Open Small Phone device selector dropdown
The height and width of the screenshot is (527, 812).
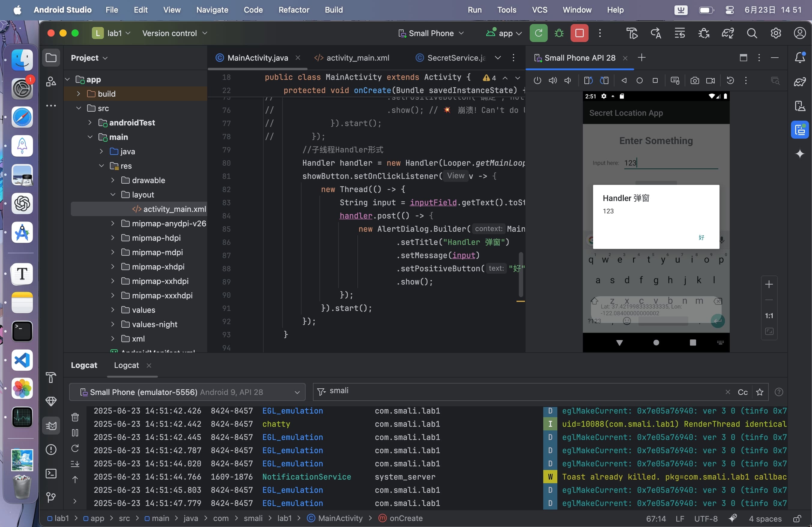pyautogui.click(x=431, y=33)
